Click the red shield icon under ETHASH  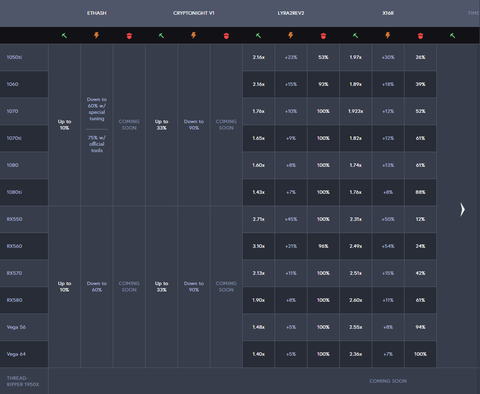(x=129, y=36)
